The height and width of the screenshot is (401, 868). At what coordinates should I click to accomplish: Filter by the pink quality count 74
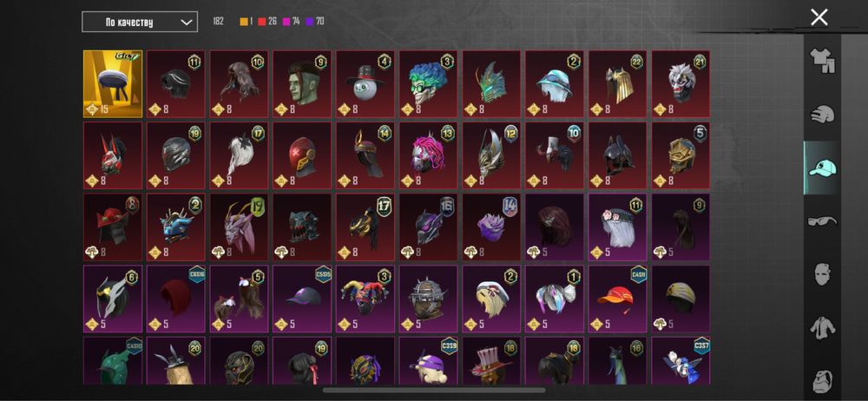pos(292,22)
